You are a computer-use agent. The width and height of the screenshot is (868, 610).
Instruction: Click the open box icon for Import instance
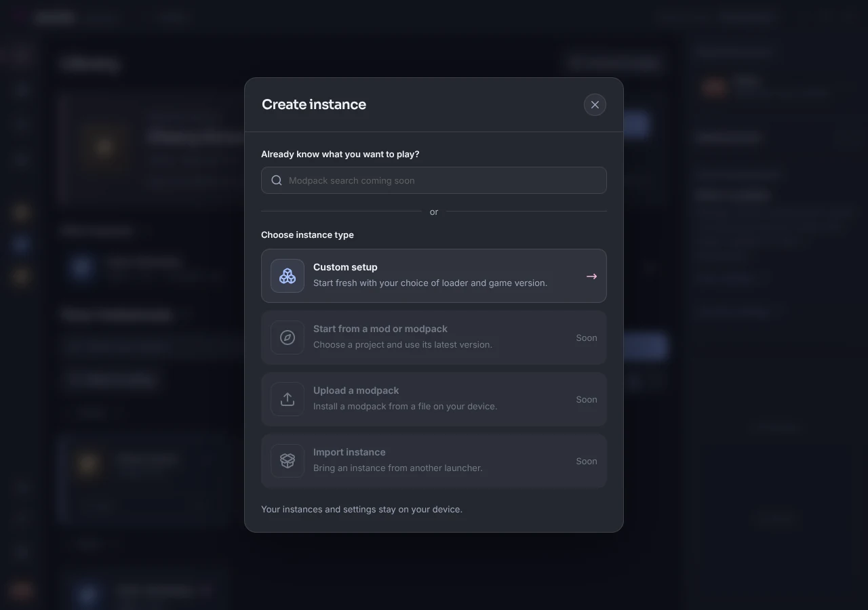point(288,461)
